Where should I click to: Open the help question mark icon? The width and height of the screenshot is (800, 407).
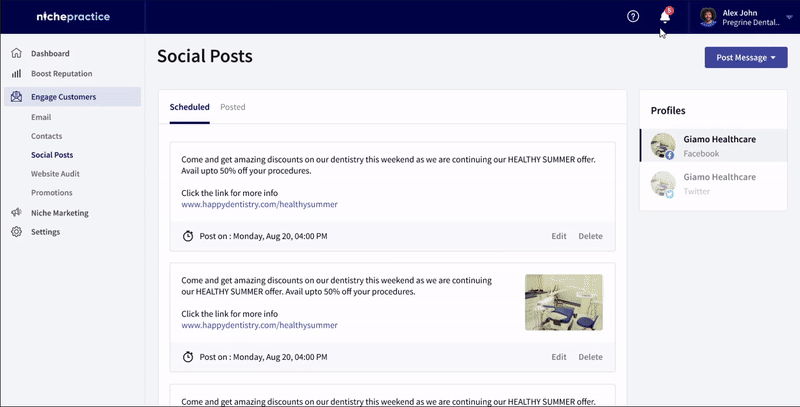pos(633,16)
